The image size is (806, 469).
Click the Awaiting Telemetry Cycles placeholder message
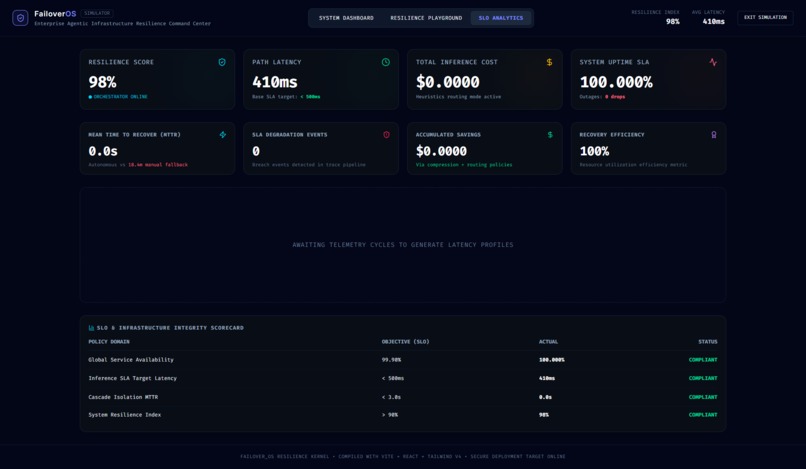coord(403,245)
